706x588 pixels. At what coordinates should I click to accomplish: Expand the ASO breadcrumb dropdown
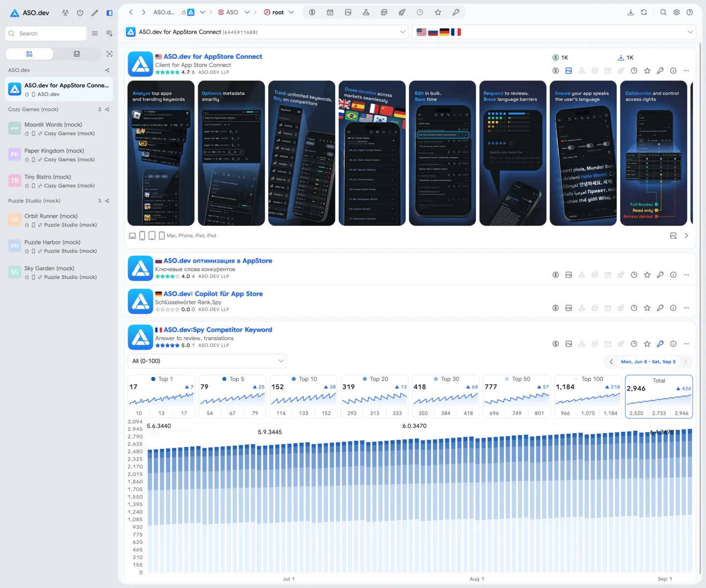[247, 12]
